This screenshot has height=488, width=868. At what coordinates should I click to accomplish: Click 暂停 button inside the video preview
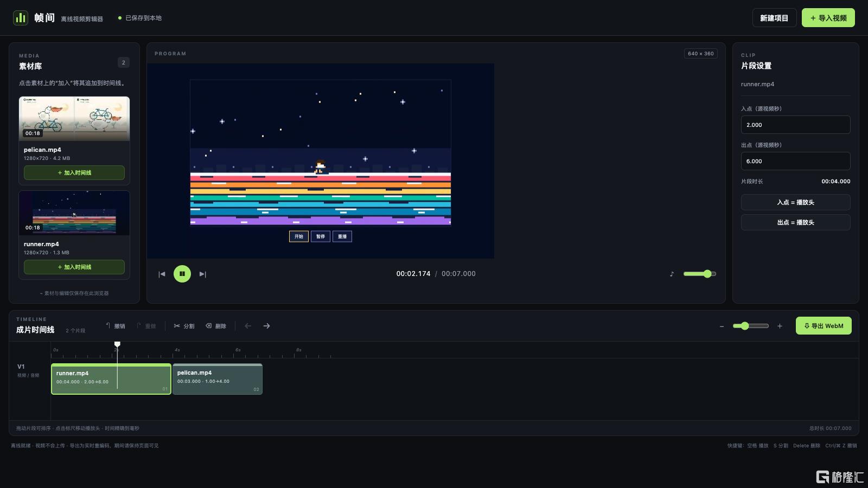tap(321, 236)
